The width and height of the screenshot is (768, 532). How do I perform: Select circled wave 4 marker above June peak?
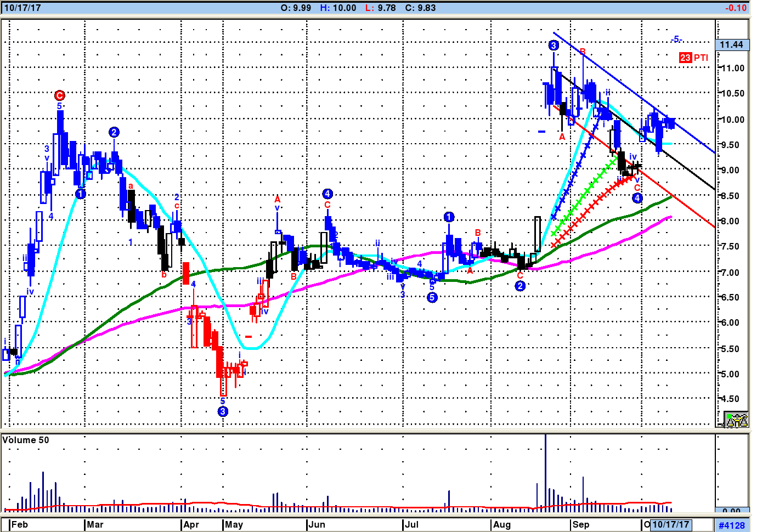327,194
